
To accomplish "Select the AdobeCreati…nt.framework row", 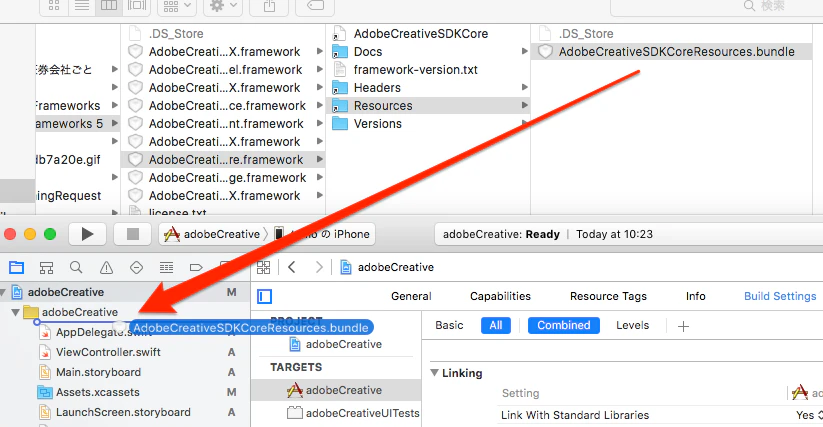I will pyautogui.click(x=223, y=123).
